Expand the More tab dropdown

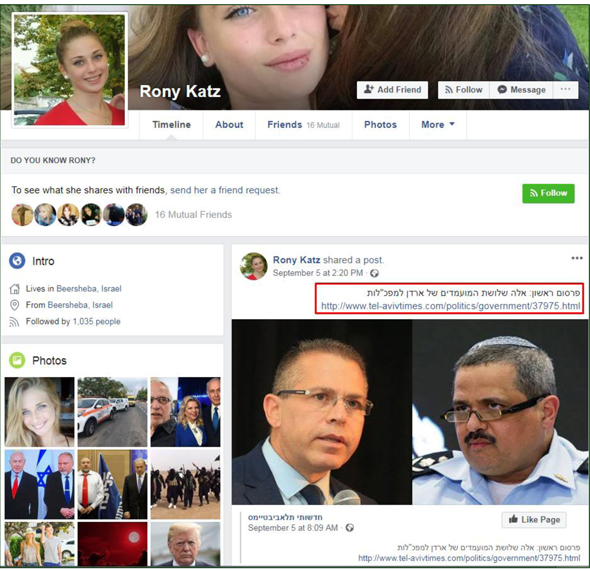coord(438,125)
